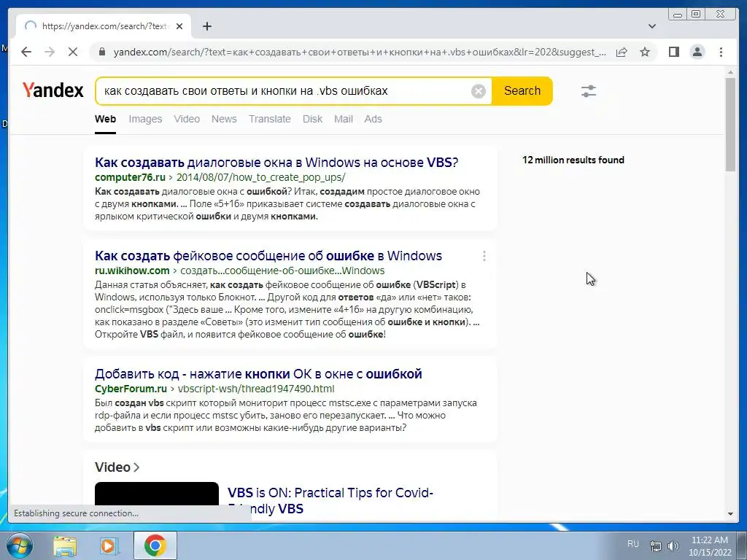Click the scrollbar up arrow
This screenshot has width=747, height=560.
point(730,72)
